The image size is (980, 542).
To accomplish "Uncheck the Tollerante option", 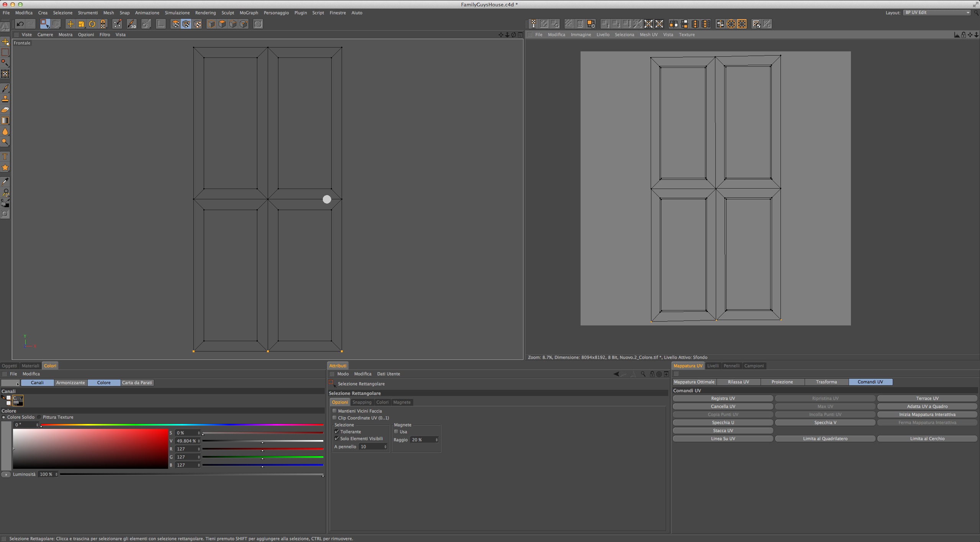I will pos(337,432).
